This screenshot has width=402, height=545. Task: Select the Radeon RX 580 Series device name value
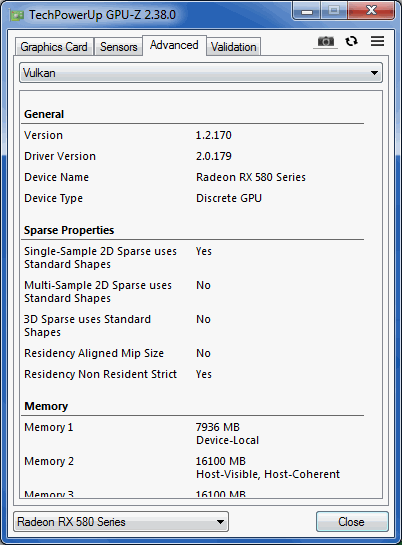[251, 177]
